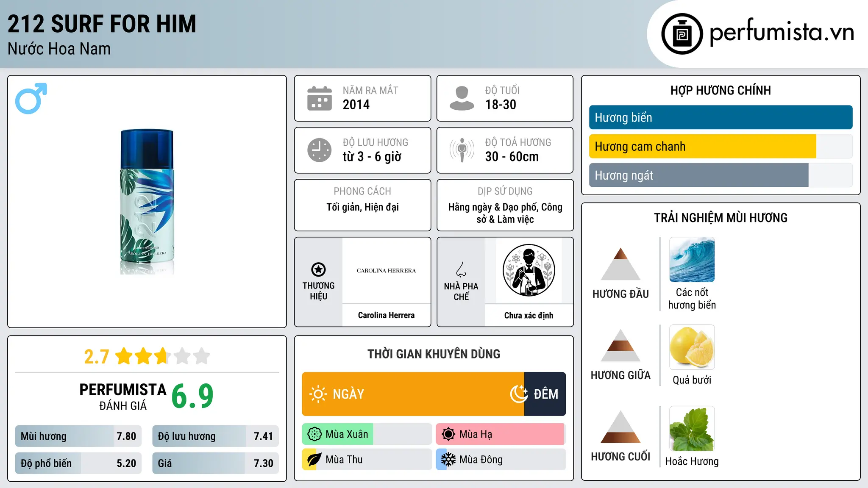Viewport: 868px width, 488px height.
Task: Select the grapefruit note thumbnail
Action: coord(692,347)
